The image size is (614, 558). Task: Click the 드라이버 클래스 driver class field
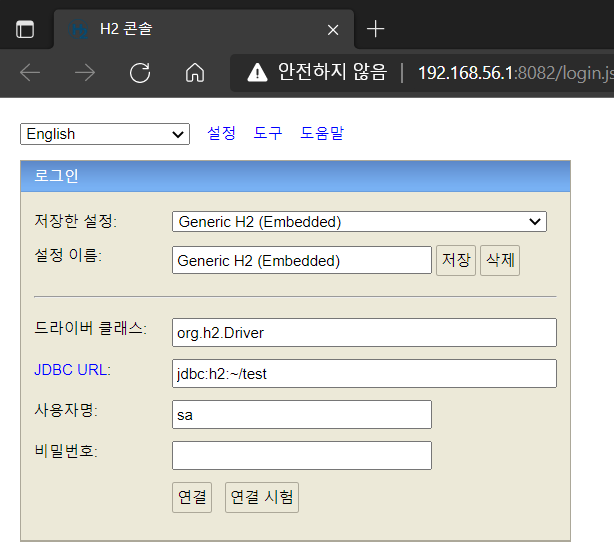click(x=364, y=332)
